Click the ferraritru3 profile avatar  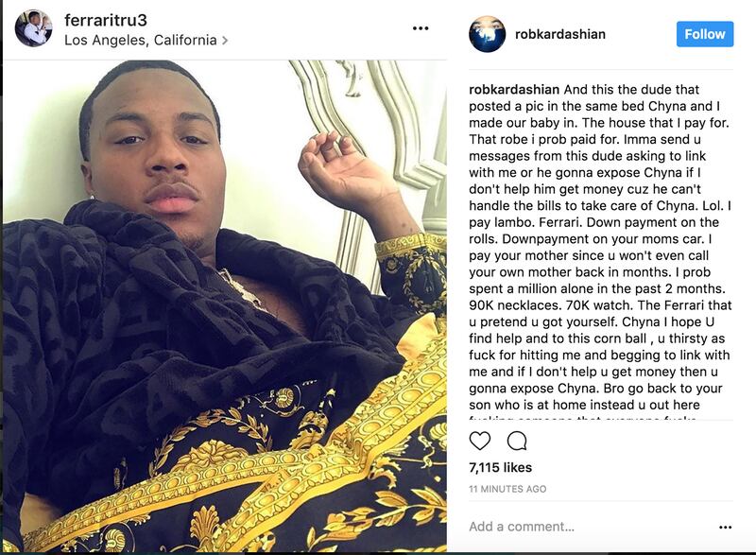[33, 28]
